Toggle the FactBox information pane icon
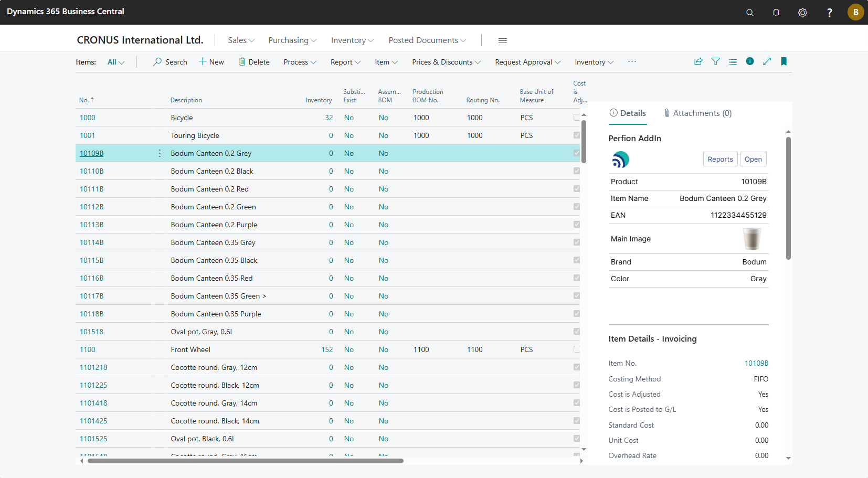 point(750,61)
